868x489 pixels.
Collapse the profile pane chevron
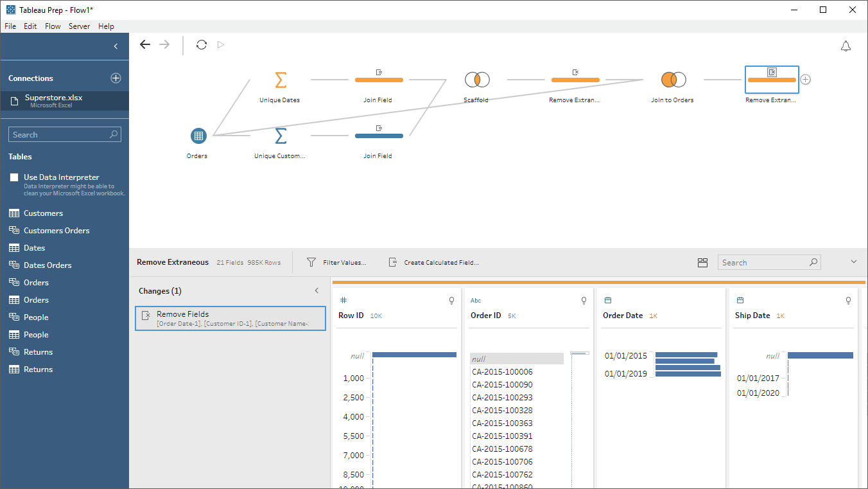pos(854,262)
